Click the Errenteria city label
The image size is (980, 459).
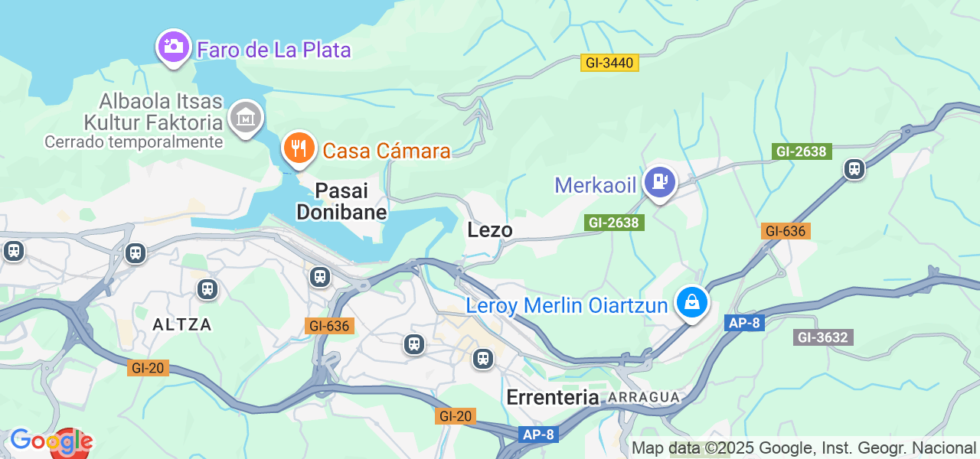point(553,397)
